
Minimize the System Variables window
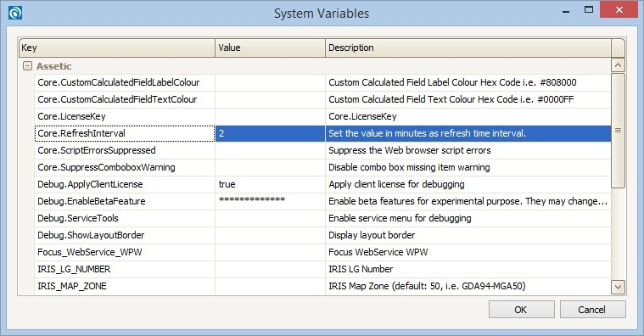[566, 9]
